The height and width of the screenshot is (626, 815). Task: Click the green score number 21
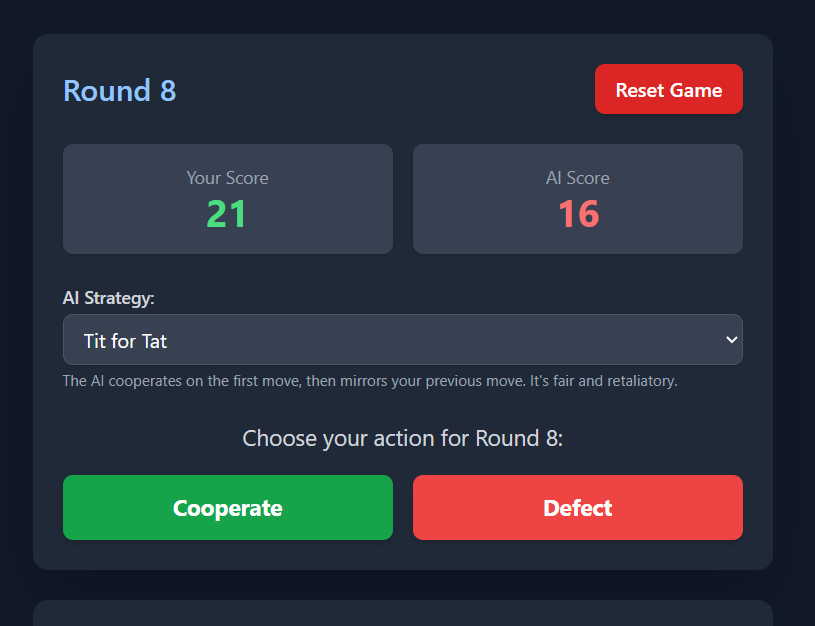pyautogui.click(x=227, y=215)
